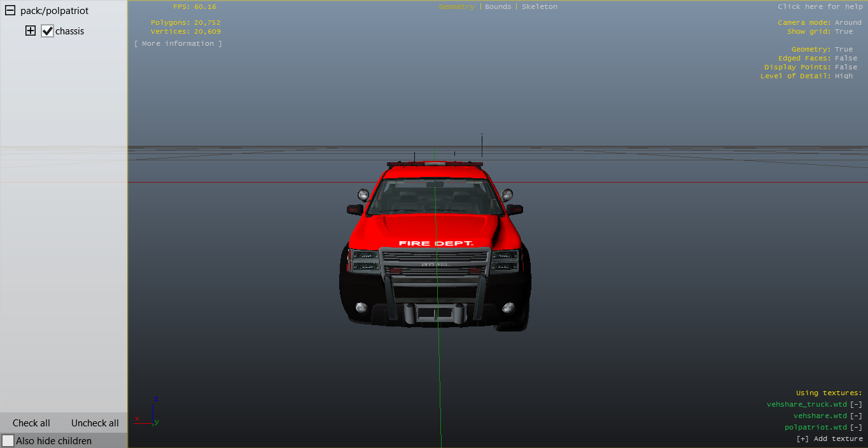Toggle the Show grid True value

(x=844, y=32)
